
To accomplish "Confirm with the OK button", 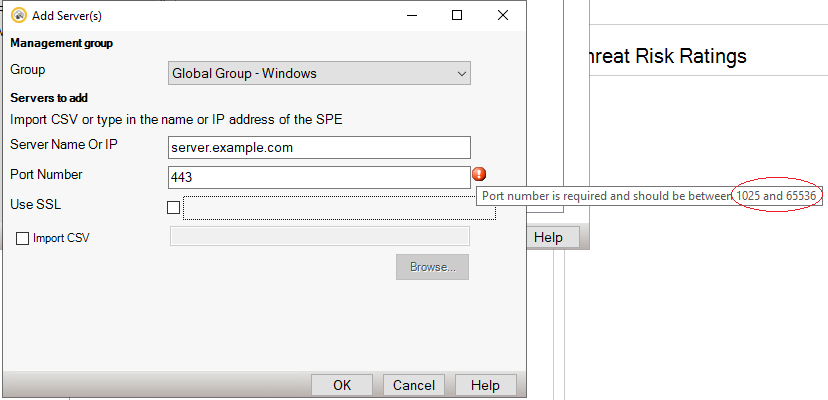I will coord(342,385).
